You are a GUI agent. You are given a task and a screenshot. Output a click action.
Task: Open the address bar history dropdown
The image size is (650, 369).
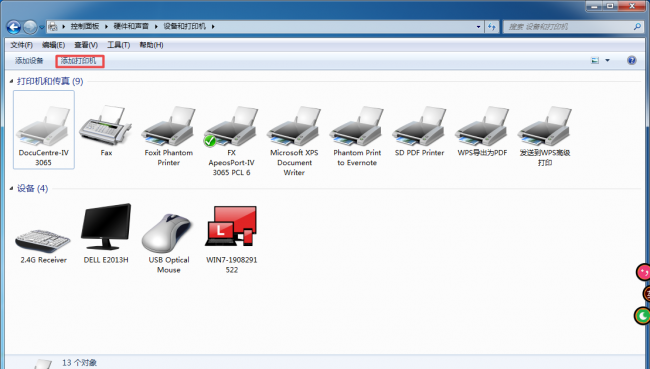[x=478, y=27]
